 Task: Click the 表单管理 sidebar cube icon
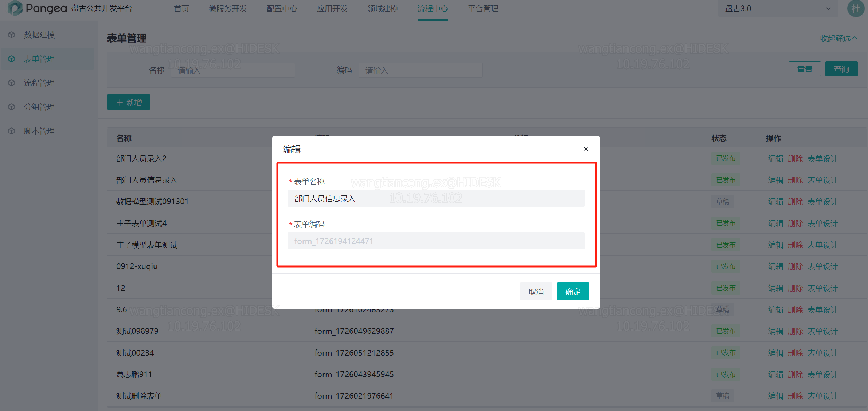tap(12, 59)
